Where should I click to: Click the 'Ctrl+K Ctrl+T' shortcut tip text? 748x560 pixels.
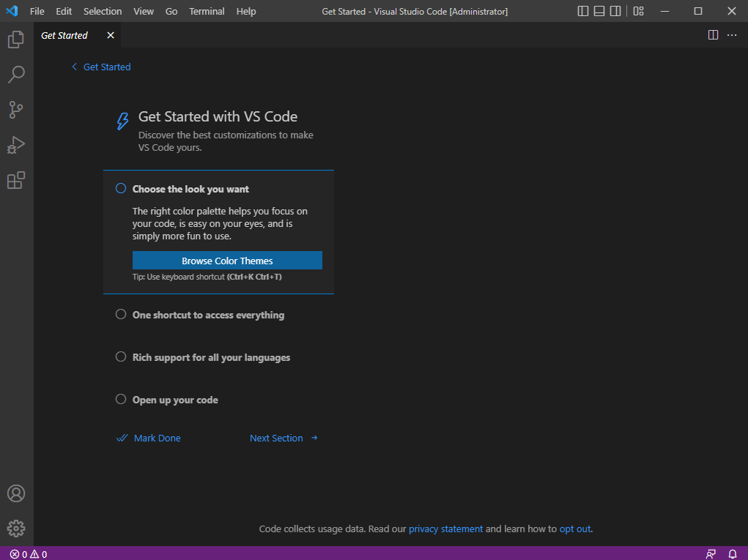(x=254, y=277)
